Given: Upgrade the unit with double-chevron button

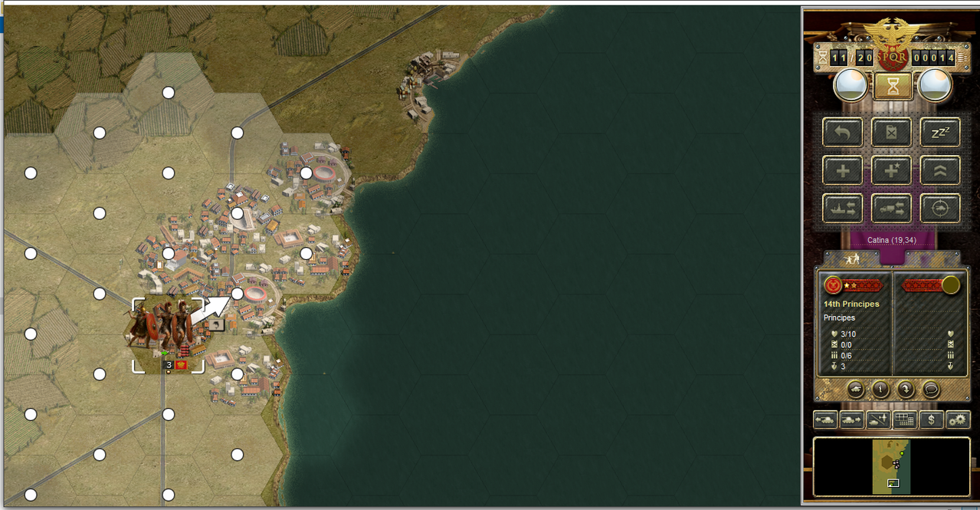Looking at the screenshot, I should click(x=940, y=170).
